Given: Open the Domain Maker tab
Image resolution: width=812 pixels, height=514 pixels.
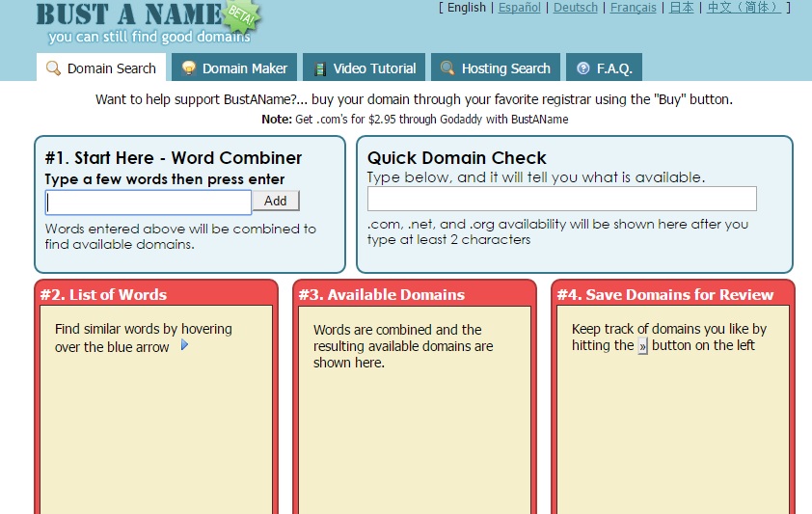Looking at the screenshot, I should [x=244, y=68].
